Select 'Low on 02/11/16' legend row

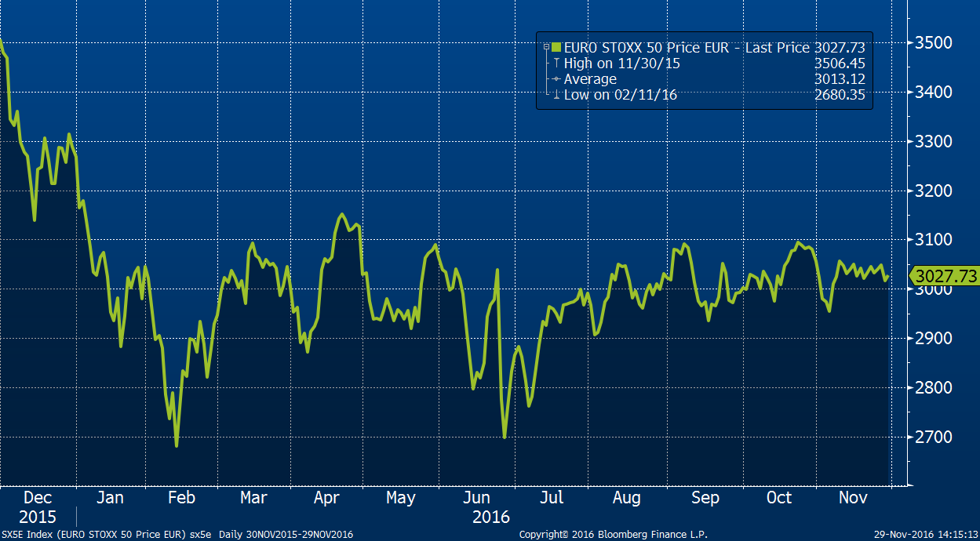click(621, 95)
